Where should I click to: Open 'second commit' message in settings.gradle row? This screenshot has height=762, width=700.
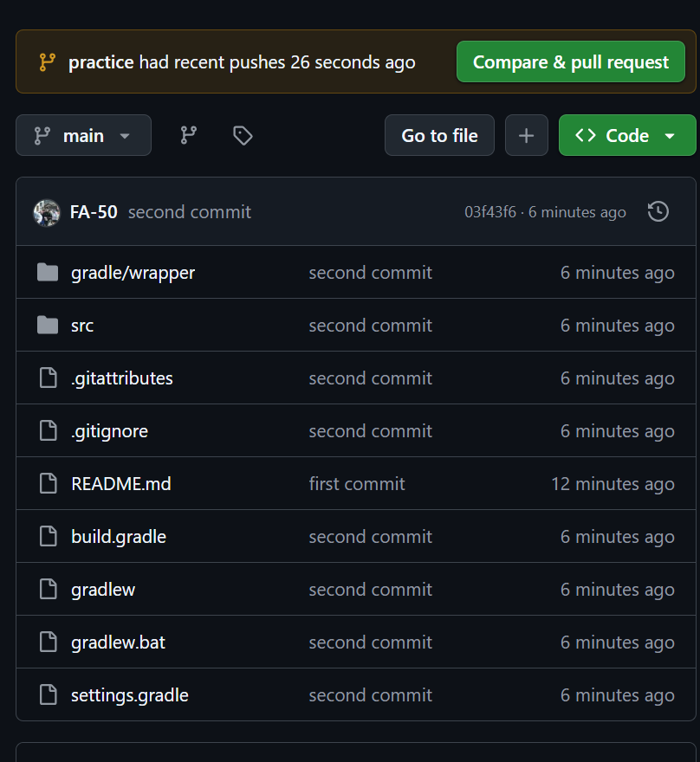(371, 695)
